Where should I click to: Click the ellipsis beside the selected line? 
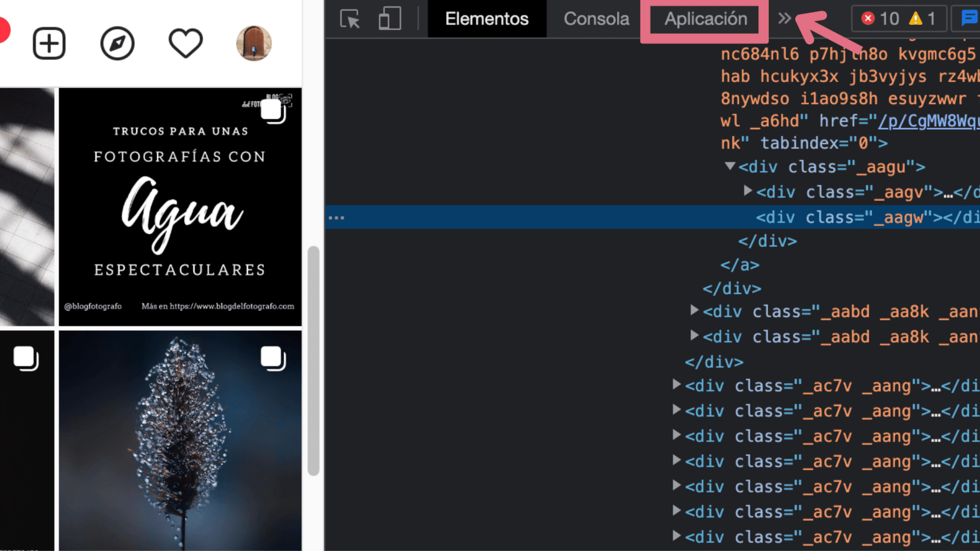[337, 218]
